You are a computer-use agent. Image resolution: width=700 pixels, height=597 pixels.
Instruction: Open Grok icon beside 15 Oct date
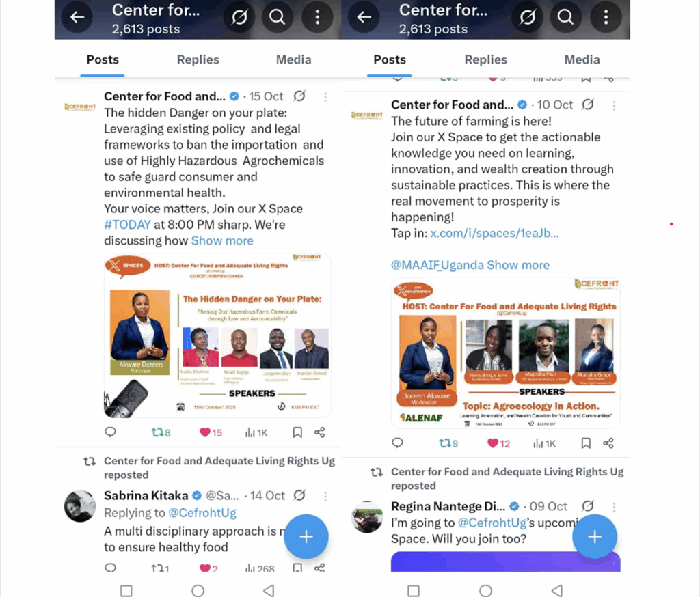click(x=299, y=96)
